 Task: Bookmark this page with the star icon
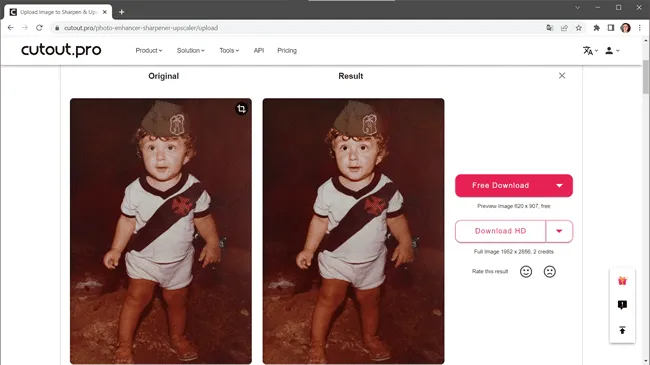(x=578, y=28)
